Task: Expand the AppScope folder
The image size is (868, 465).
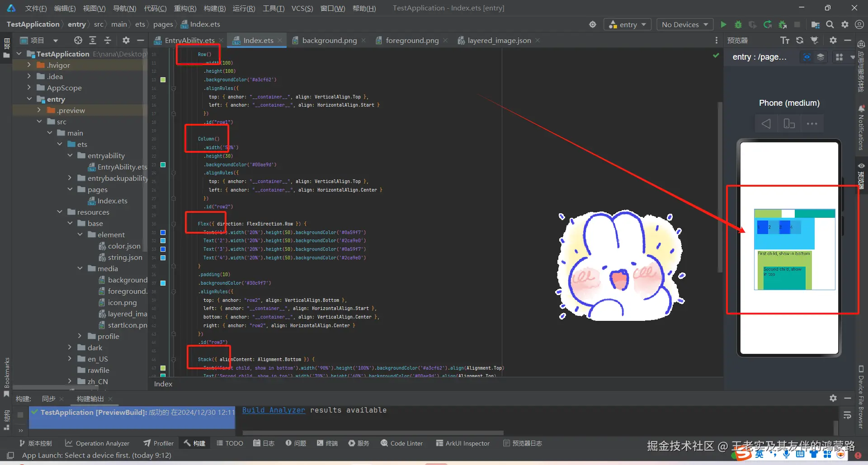Action: [x=29, y=88]
